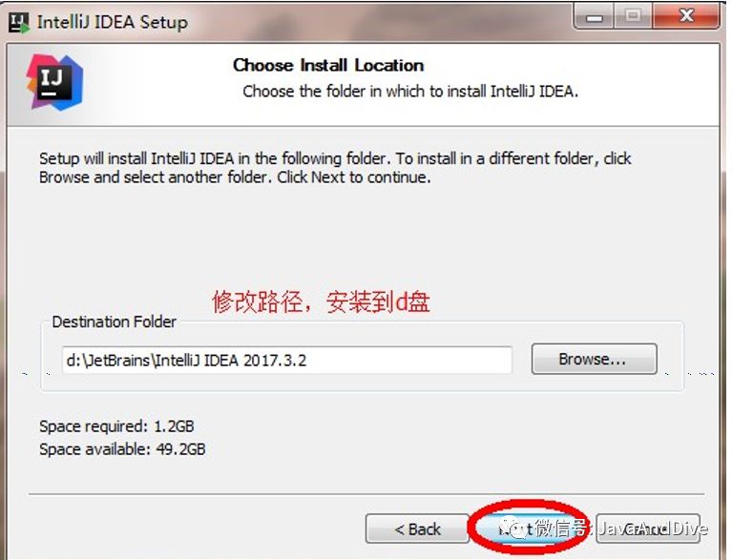Click the 'Choose the folder in which' subtitle
The width and height of the screenshot is (732, 560).
click(x=410, y=91)
